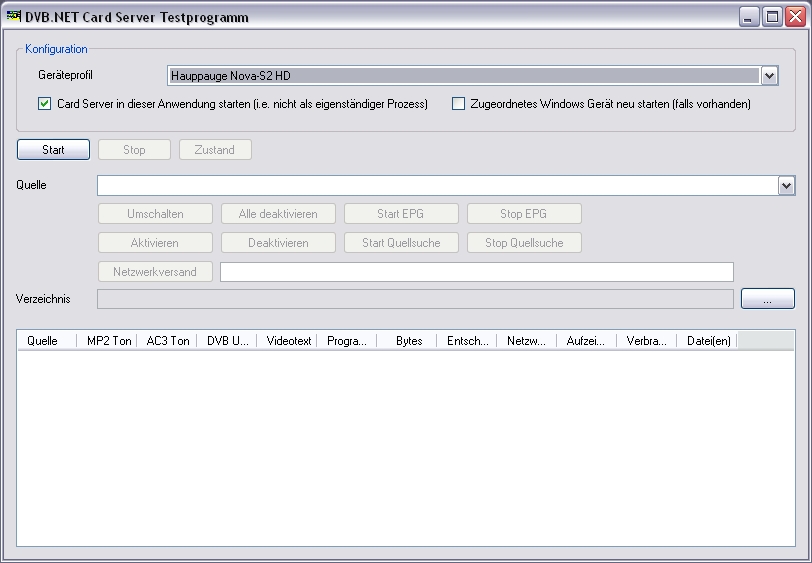The image size is (812, 563).
Task: Click the Quelle source input field
Action: pos(436,185)
